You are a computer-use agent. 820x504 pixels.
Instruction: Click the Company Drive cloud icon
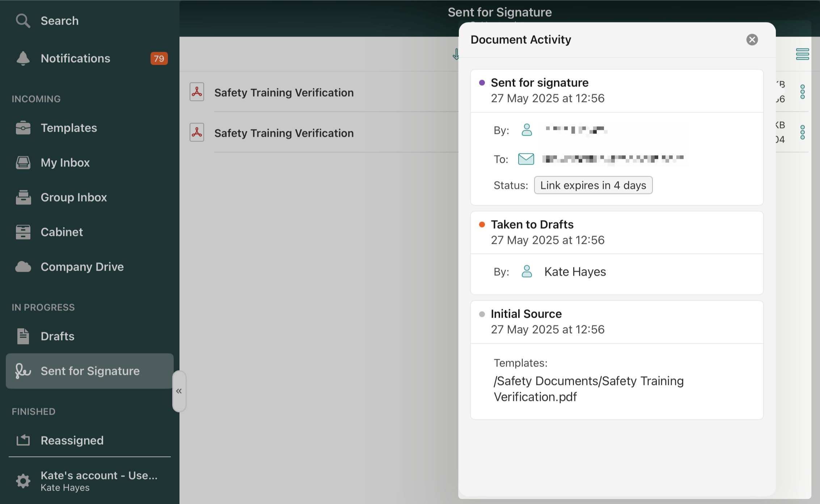23,267
